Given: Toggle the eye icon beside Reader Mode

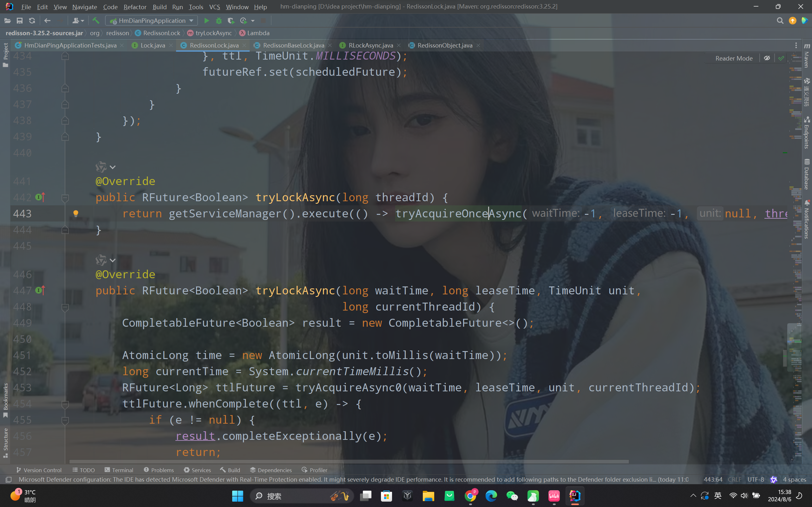Looking at the screenshot, I should coord(767,58).
